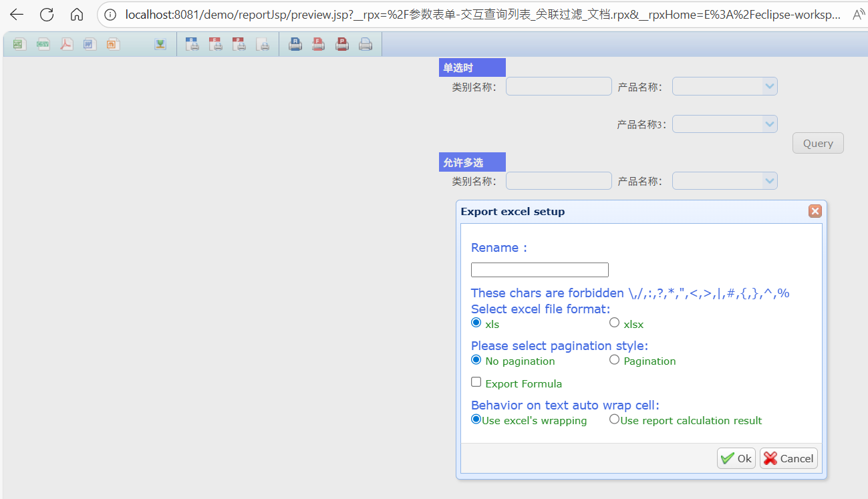Click Cancel in the Export excel setup dialog

[x=788, y=458]
